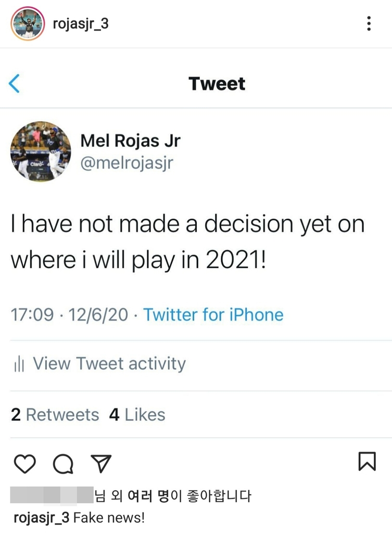This screenshot has width=392, height=533.
Task: Tap the Mel Rojas Jr tweet avatar
Action: click(41, 151)
